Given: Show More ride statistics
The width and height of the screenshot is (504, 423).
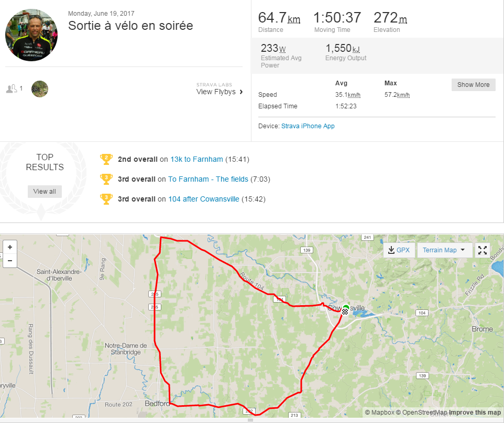Looking at the screenshot, I should 473,84.
